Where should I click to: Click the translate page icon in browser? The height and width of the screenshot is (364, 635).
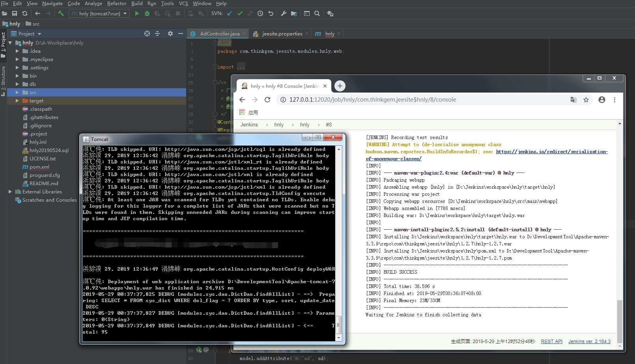click(573, 100)
